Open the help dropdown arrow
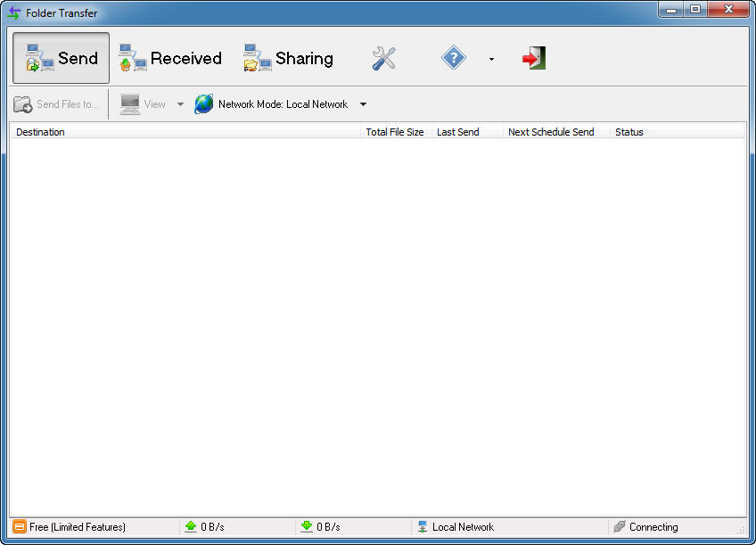The image size is (756, 545). click(x=491, y=58)
